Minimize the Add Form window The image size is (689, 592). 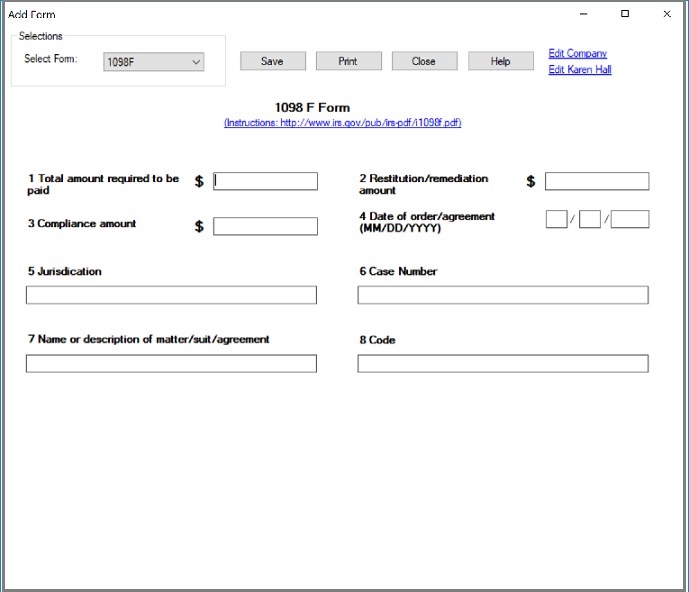(584, 14)
